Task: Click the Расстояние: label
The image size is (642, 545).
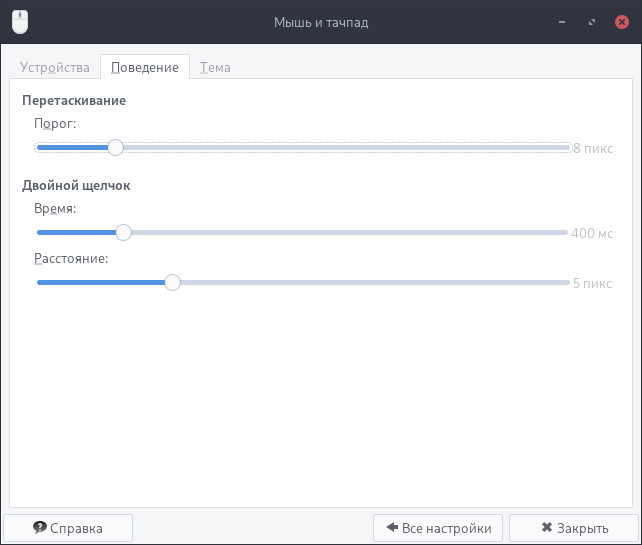Action: (x=71, y=259)
